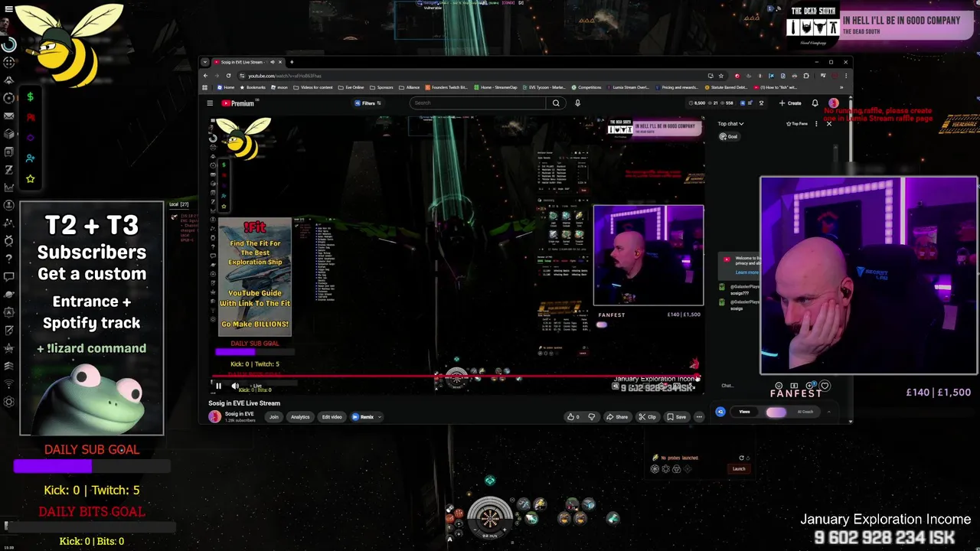The width and height of the screenshot is (980, 551).
Task: Pause the YouTube video
Action: (218, 386)
